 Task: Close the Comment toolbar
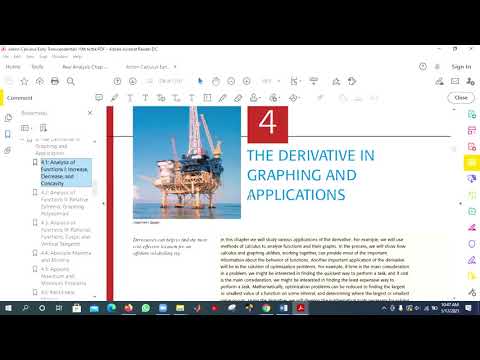point(461,98)
